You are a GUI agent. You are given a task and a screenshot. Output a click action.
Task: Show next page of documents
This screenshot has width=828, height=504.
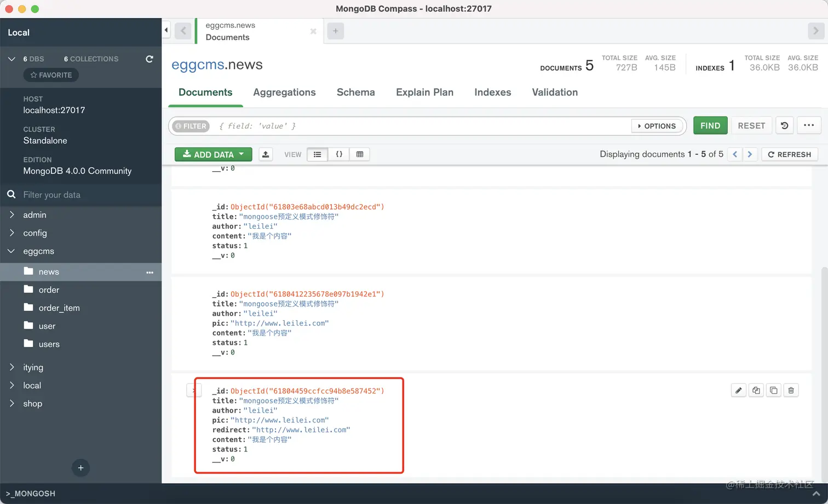(x=750, y=154)
